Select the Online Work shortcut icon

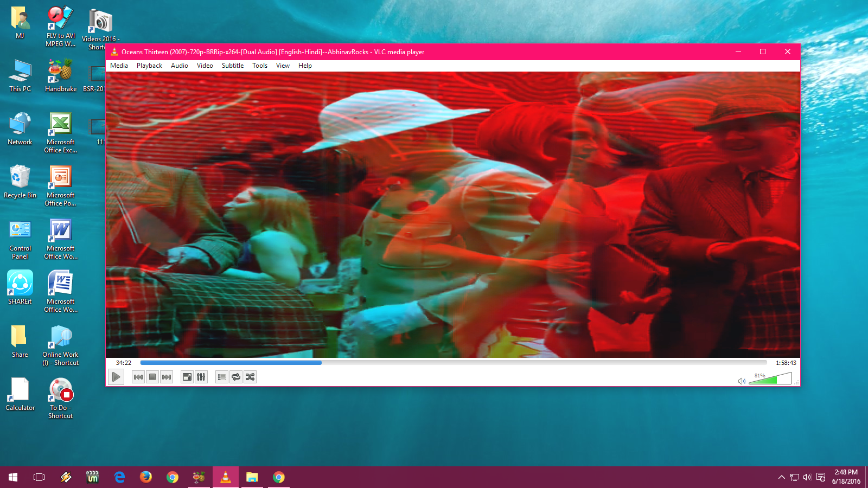(61, 345)
